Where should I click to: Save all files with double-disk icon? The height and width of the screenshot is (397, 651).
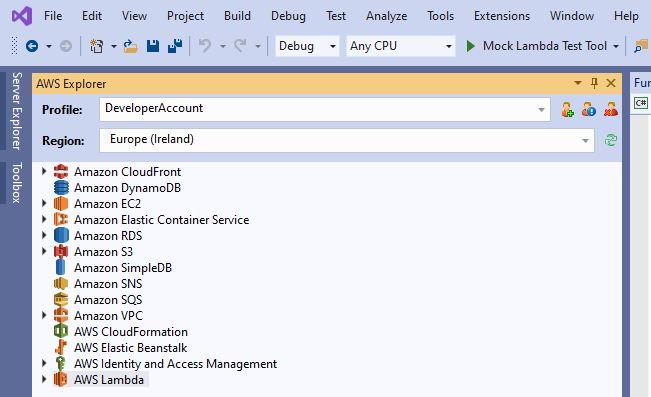pyautogui.click(x=175, y=46)
